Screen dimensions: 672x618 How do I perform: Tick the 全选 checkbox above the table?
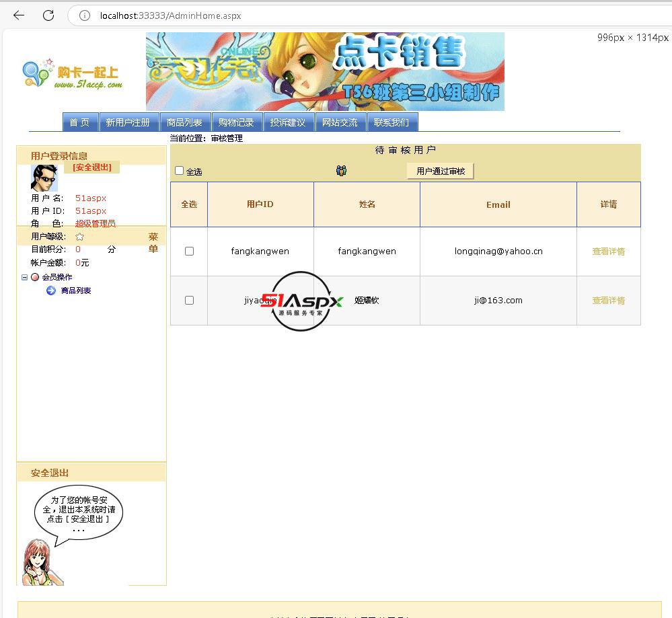coord(179,171)
